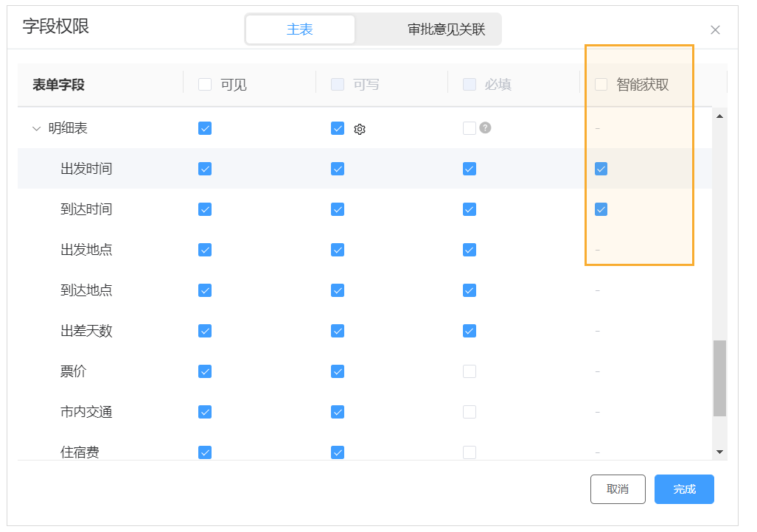Click the gear icon in 明细表 row
This screenshot has height=532, width=757.
point(360,130)
